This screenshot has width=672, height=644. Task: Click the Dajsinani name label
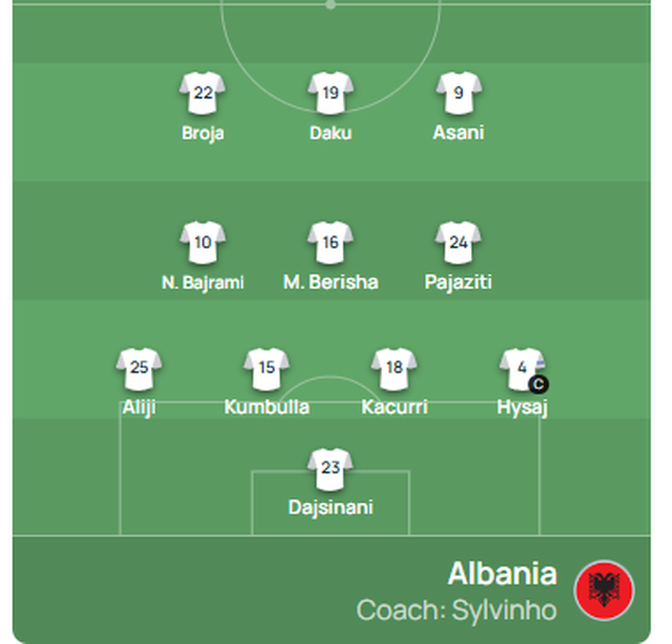[x=331, y=507]
